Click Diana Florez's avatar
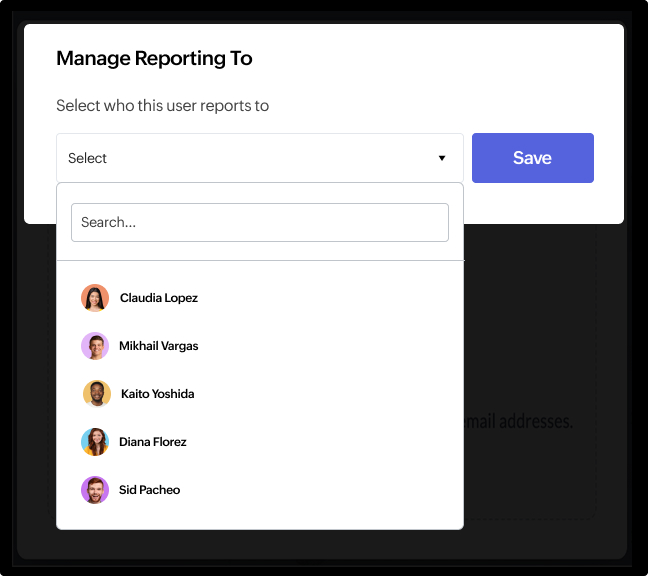Viewport: 648px width, 576px height. pyautogui.click(x=95, y=442)
